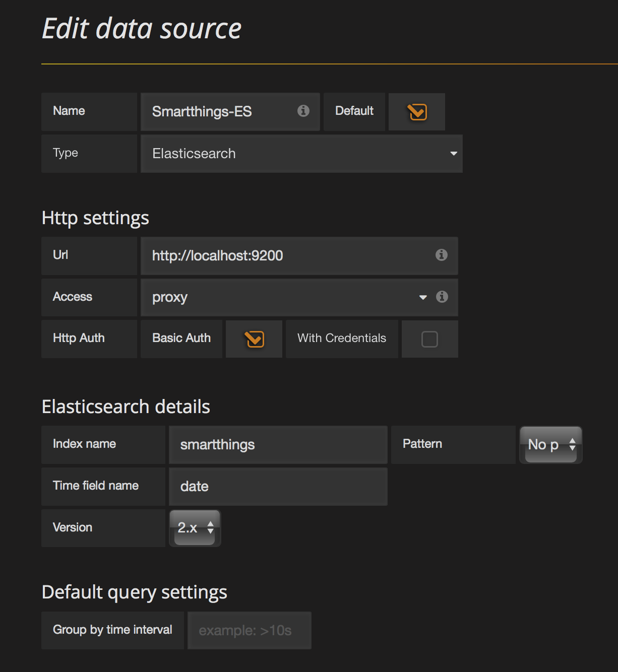
Task: Toggle the Default data source checkbox
Action: pyautogui.click(x=417, y=112)
